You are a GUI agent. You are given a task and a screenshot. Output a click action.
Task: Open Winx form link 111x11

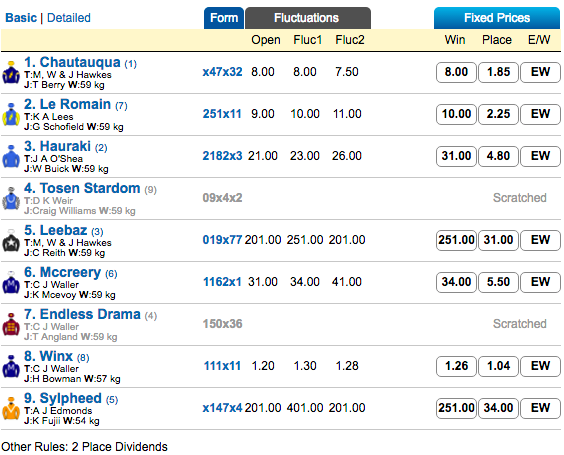tap(222, 366)
